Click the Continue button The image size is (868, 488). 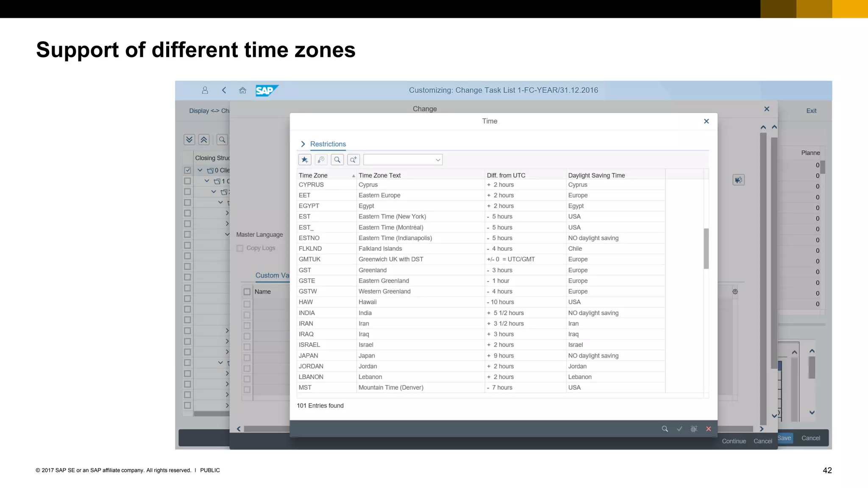pos(734,441)
